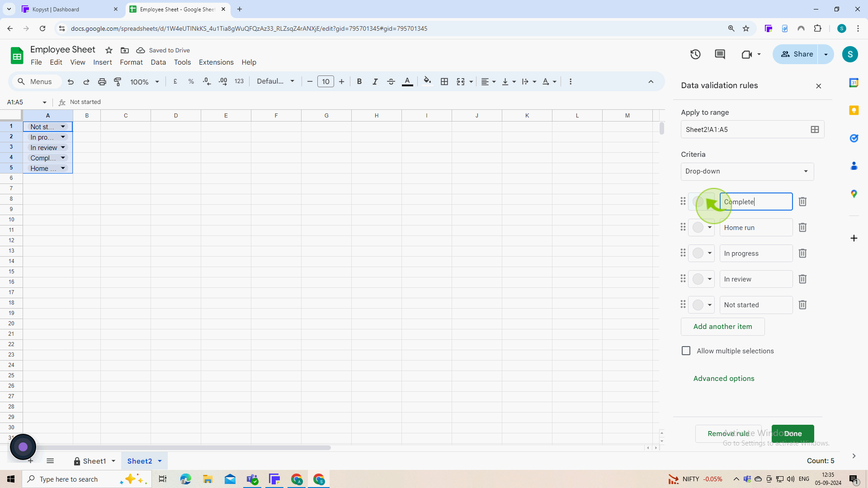Click the Sheet2 tab
The height and width of the screenshot is (488, 868).
tap(140, 461)
